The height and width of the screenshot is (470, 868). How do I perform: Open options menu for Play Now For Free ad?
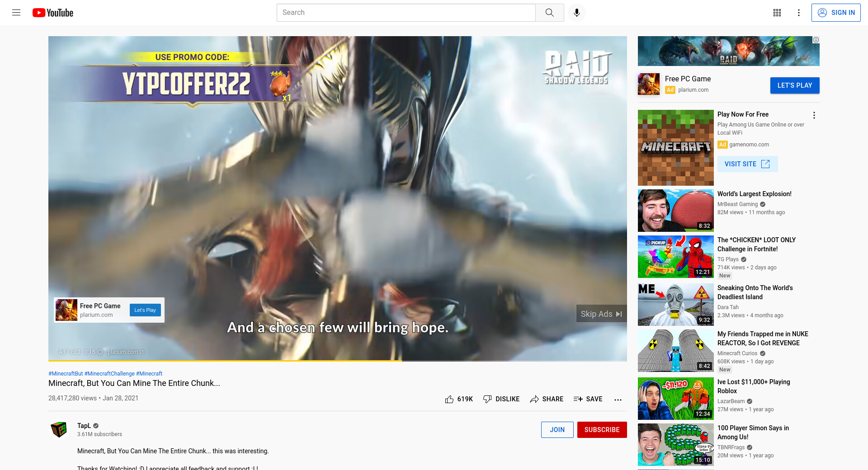click(814, 115)
